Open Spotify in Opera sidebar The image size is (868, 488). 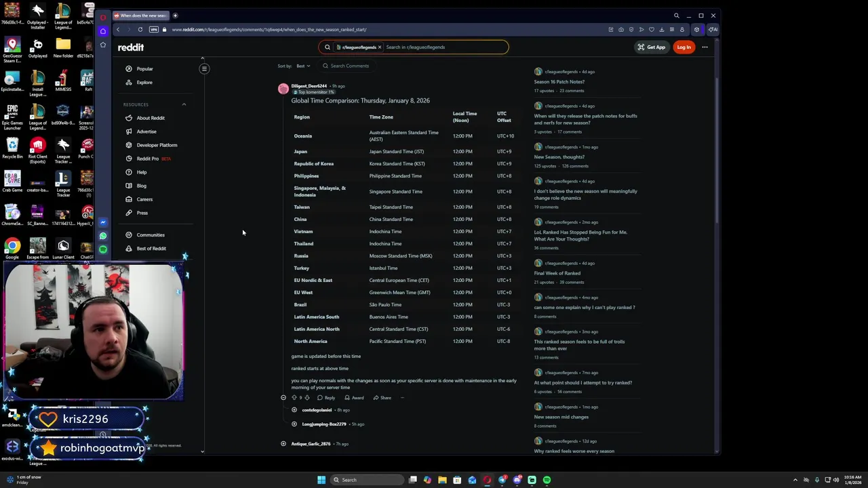pyautogui.click(x=103, y=249)
